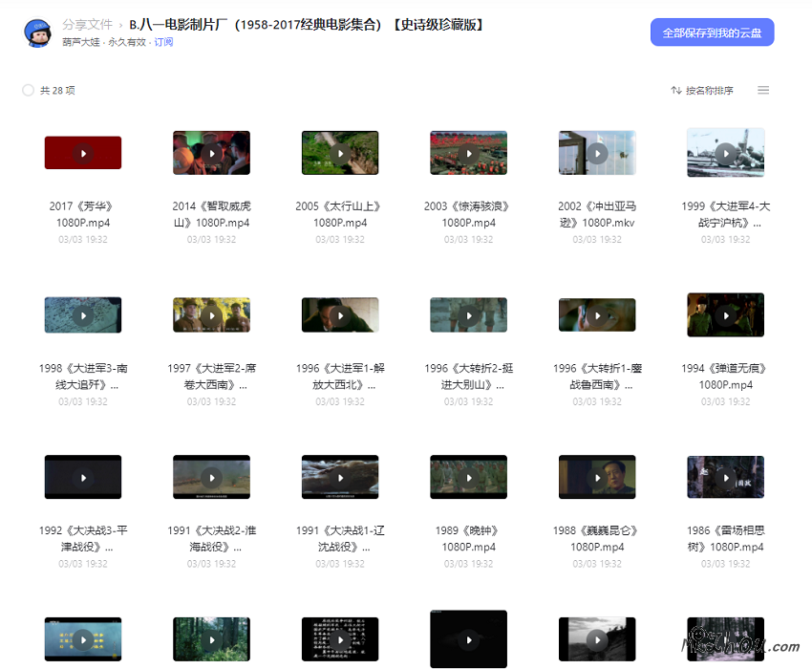Click play icon on 2005《太行山上》

pyautogui.click(x=340, y=153)
